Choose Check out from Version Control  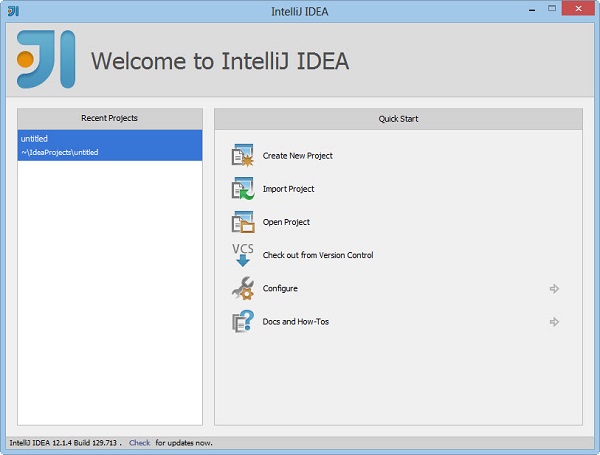[317, 255]
